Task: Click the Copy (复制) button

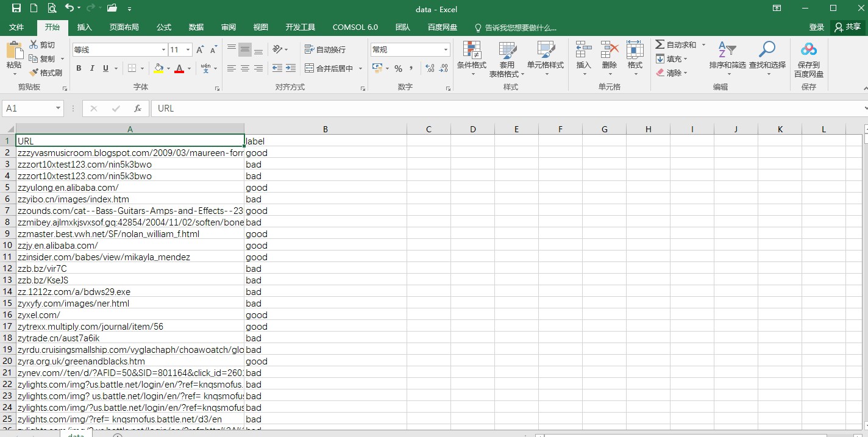Action: coord(42,59)
